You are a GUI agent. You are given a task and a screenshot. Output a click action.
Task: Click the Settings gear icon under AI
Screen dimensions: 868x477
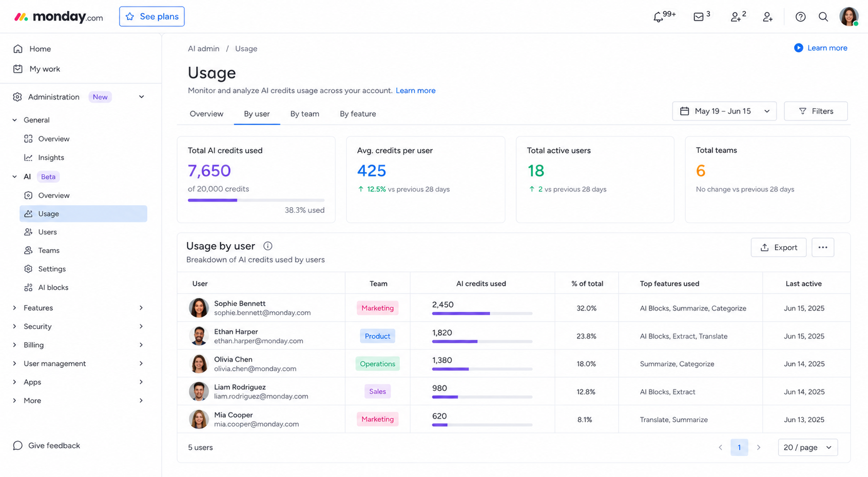[x=28, y=269]
